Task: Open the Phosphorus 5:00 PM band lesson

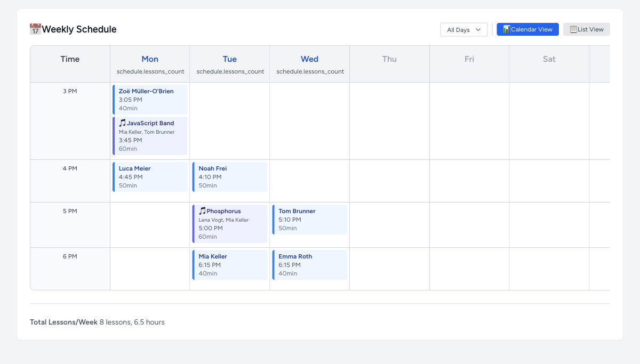Action: tap(230, 224)
